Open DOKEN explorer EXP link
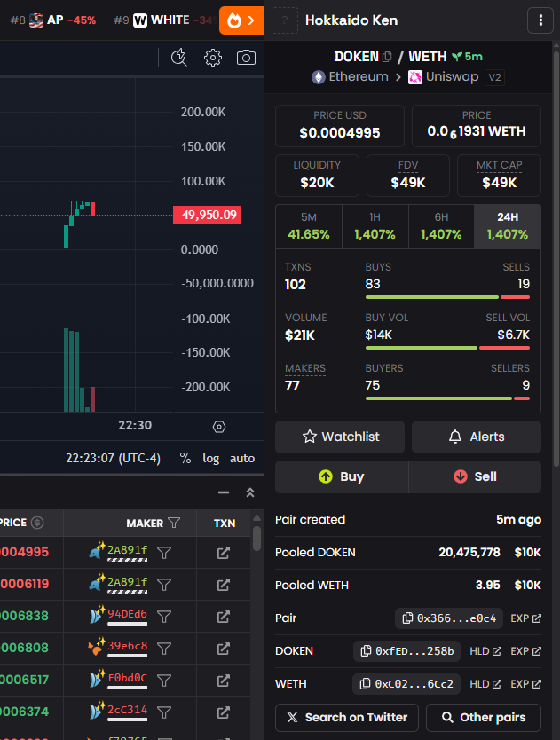 click(526, 651)
